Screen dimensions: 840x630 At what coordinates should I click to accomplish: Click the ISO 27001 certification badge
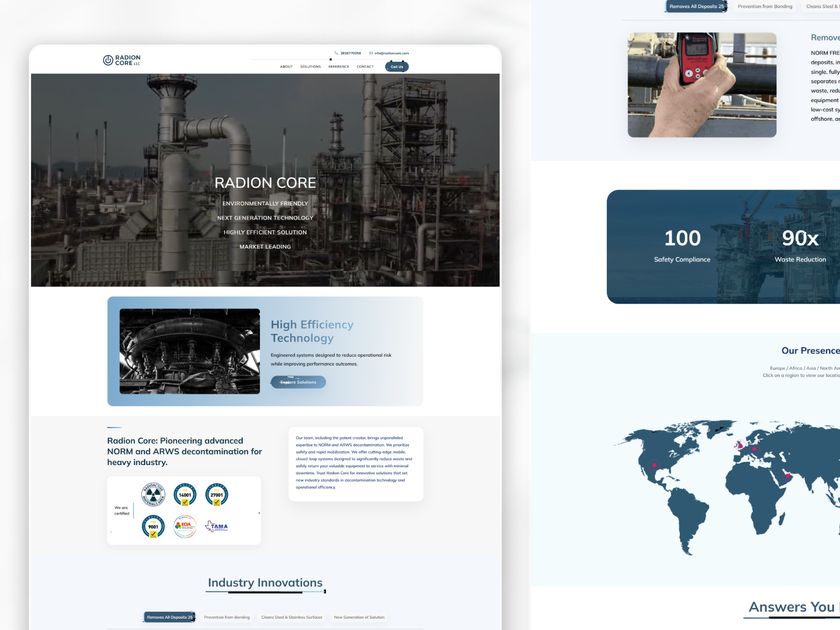coord(217,495)
